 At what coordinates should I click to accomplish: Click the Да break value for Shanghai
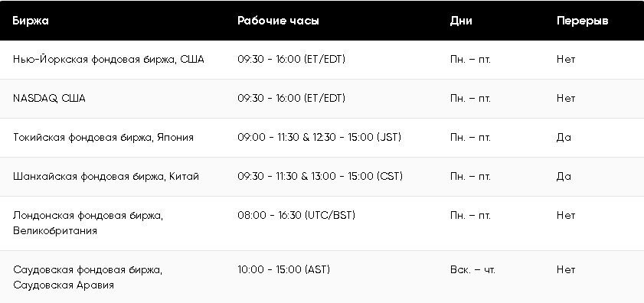(x=564, y=177)
